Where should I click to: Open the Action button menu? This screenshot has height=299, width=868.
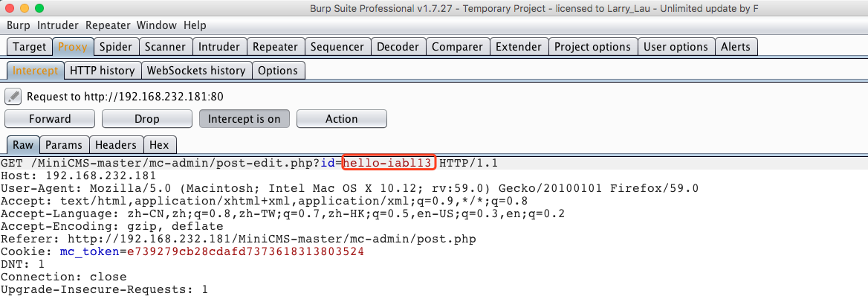click(342, 118)
